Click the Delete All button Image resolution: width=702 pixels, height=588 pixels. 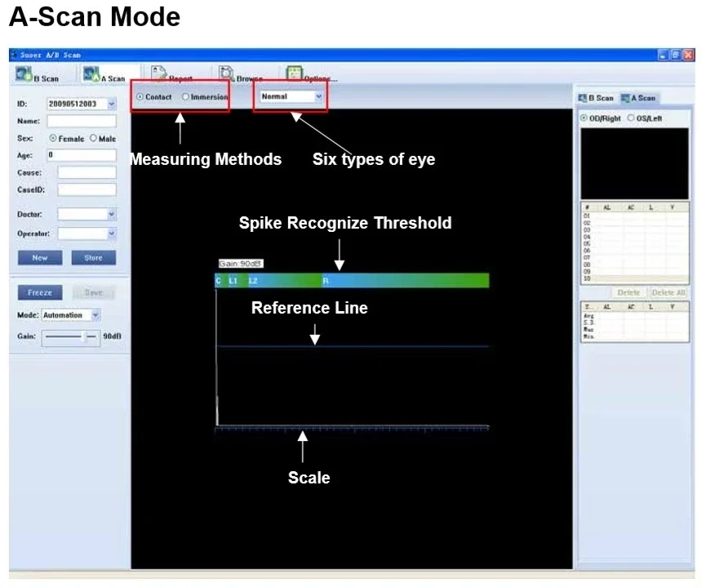pyautogui.click(x=669, y=292)
